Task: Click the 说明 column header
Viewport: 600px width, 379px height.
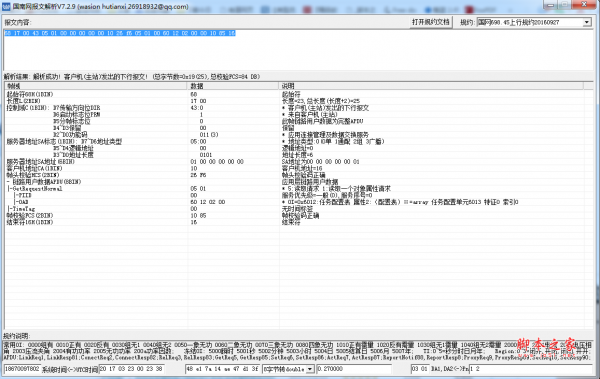Action: (x=430, y=86)
